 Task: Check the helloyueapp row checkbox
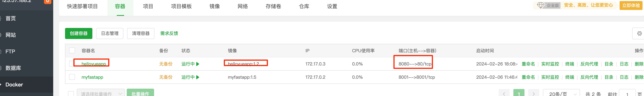[71, 64]
